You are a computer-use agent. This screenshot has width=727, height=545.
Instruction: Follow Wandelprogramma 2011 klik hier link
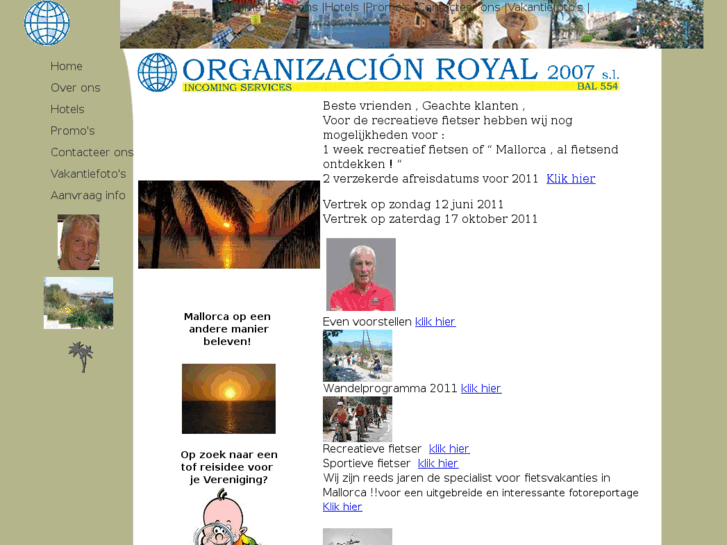(481, 388)
